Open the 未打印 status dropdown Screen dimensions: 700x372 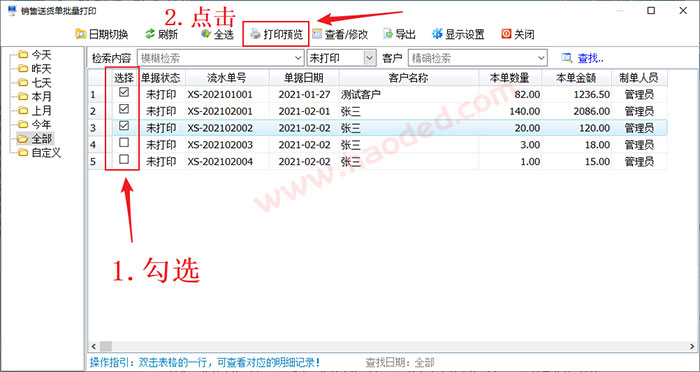tap(369, 58)
